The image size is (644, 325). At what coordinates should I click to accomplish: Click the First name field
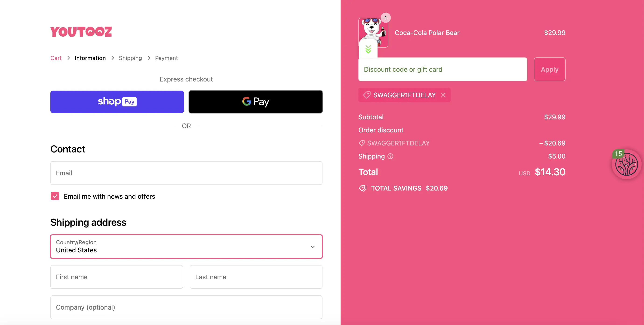[117, 277]
